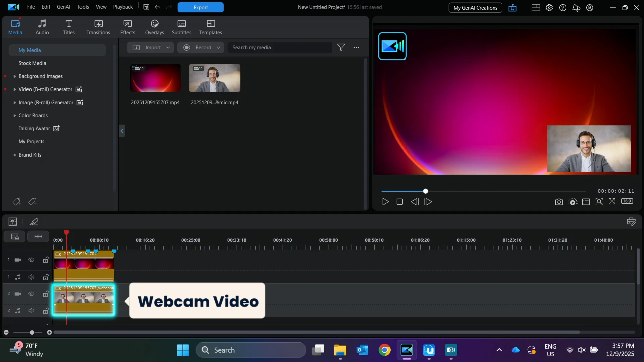Image resolution: width=644 pixels, height=362 pixels.
Task: Open the Media room tab
Action: (15, 27)
